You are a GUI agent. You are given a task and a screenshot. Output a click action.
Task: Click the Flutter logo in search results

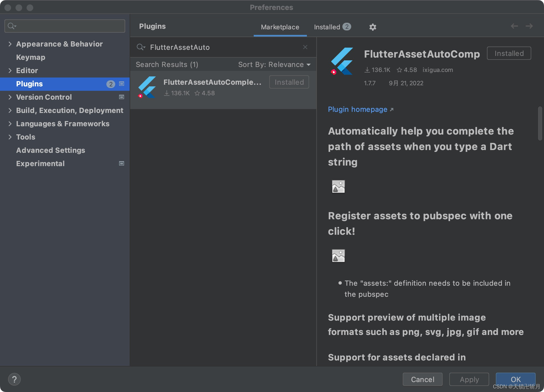147,87
